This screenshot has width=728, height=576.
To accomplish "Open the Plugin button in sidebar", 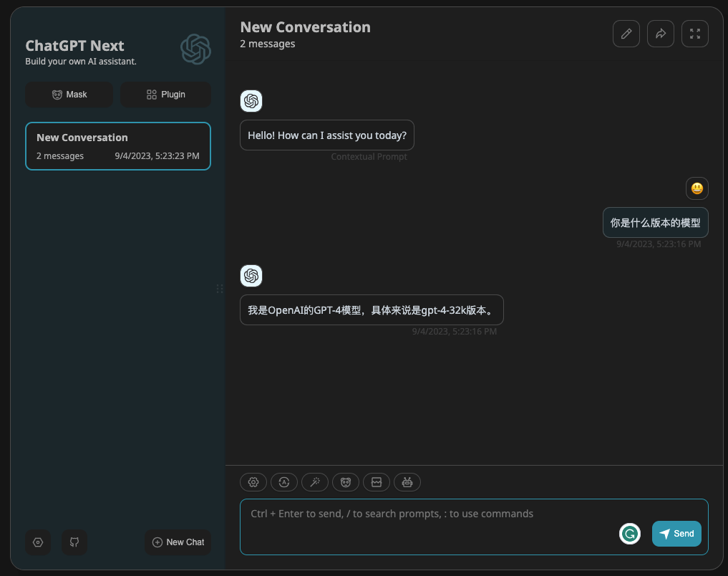I will (166, 95).
